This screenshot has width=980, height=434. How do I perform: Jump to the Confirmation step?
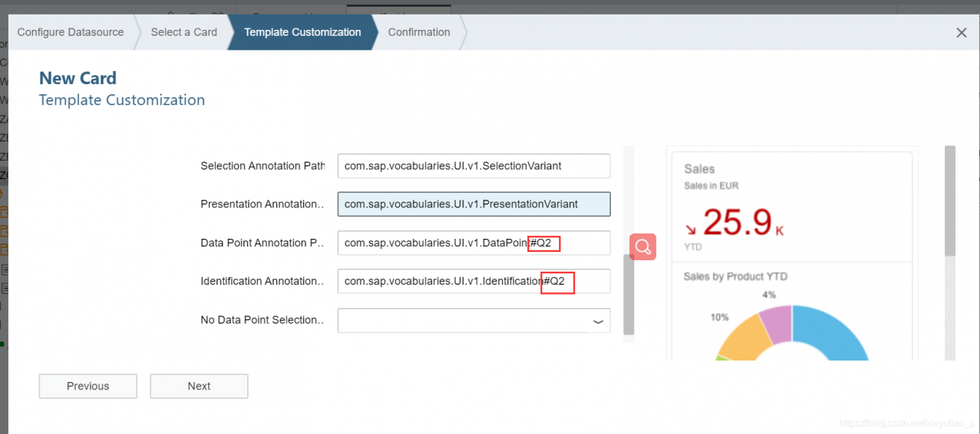[x=419, y=32]
